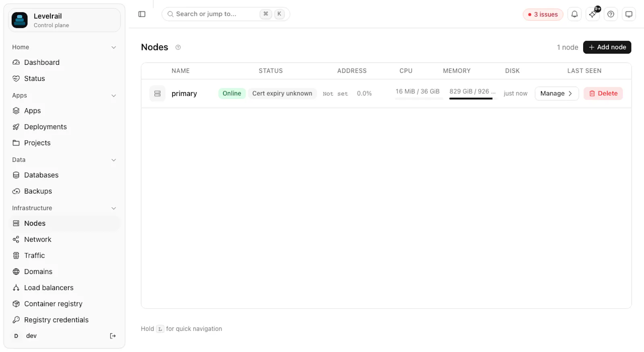Click the Nodes info help icon
644x352 pixels.
point(178,47)
